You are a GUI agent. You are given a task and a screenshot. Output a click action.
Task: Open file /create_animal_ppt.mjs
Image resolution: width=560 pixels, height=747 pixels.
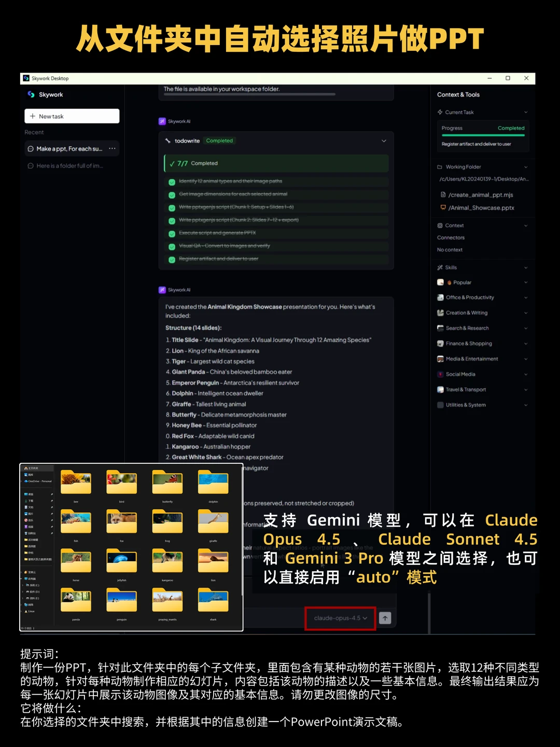[481, 195]
